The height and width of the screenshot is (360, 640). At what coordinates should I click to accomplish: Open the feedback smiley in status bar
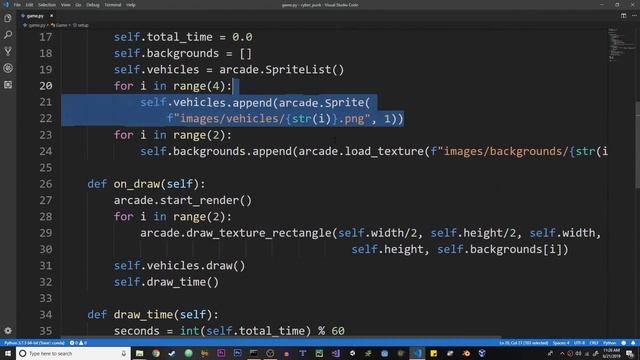pos(623,343)
